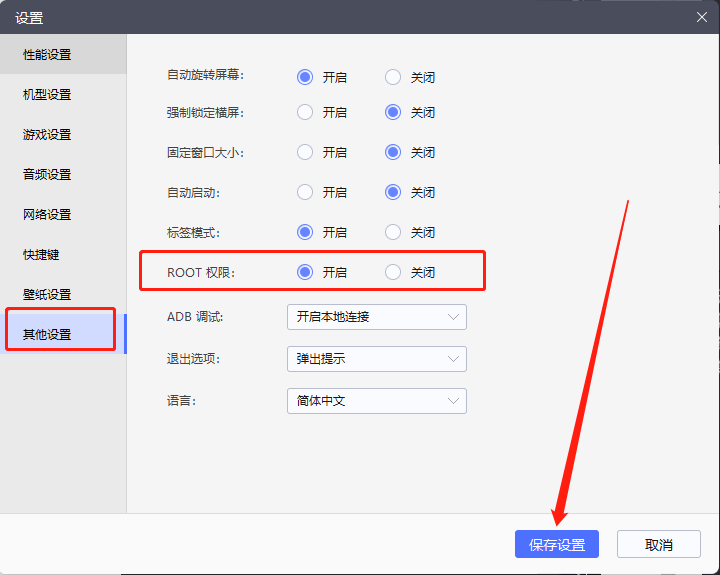720x575 pixels.
Task: Switch to 机型设置 tab
Action: (63, 95)
